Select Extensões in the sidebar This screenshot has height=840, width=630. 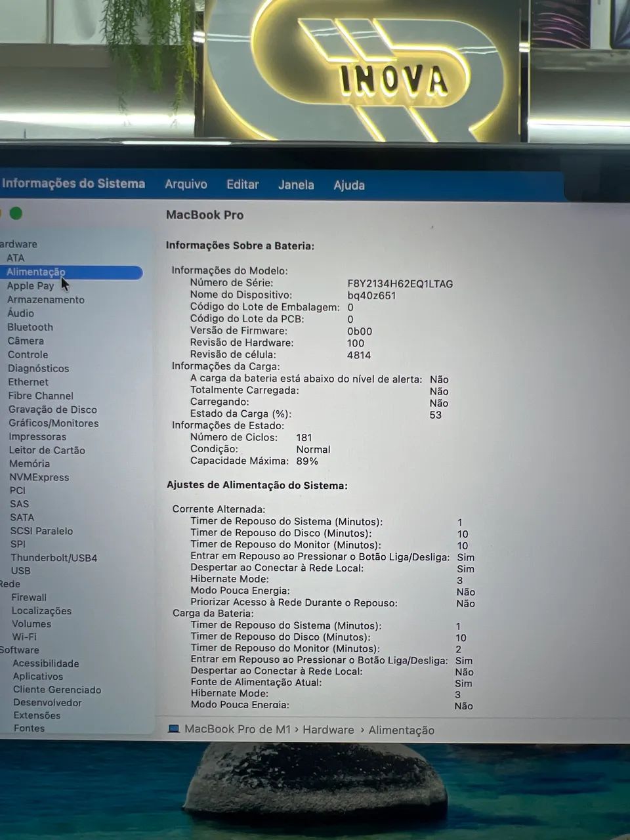(37, 715)
